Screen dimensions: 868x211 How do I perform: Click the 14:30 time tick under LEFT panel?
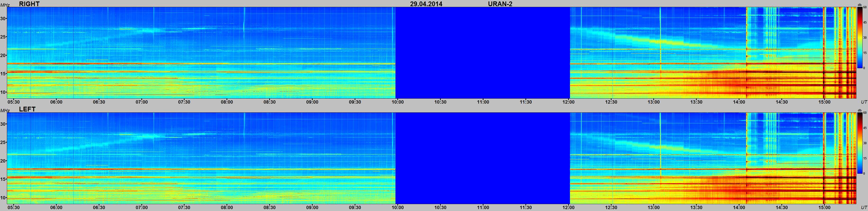(782, 207)
